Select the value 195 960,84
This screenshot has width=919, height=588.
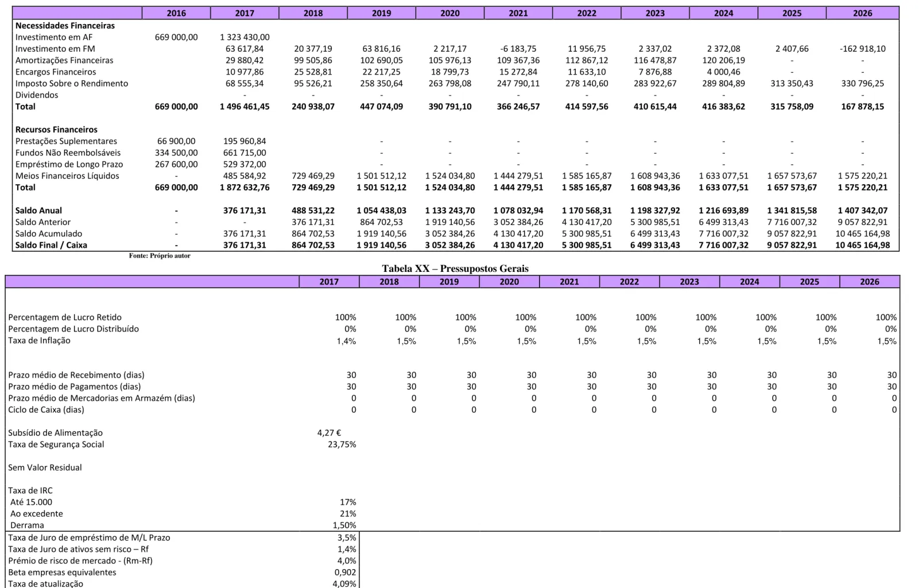(245, 141)
